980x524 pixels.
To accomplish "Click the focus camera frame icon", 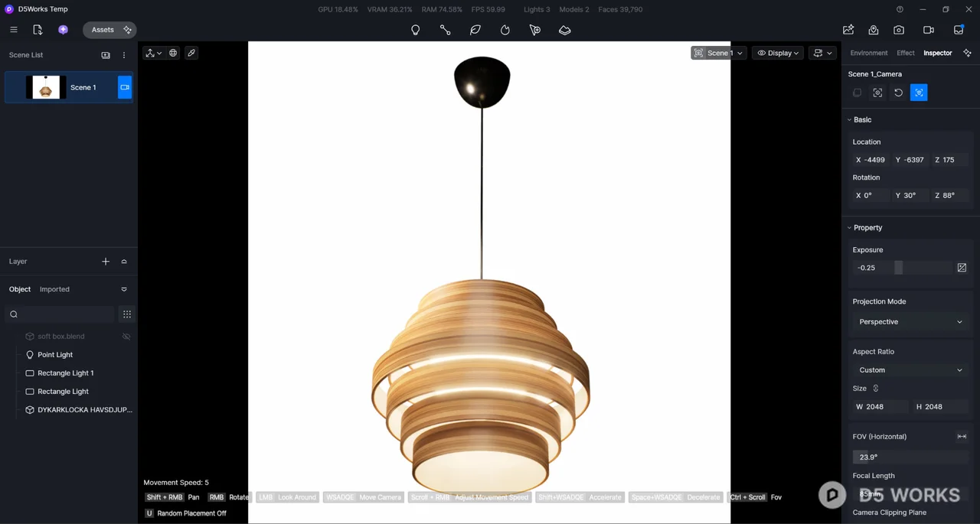I will point(878,93).
